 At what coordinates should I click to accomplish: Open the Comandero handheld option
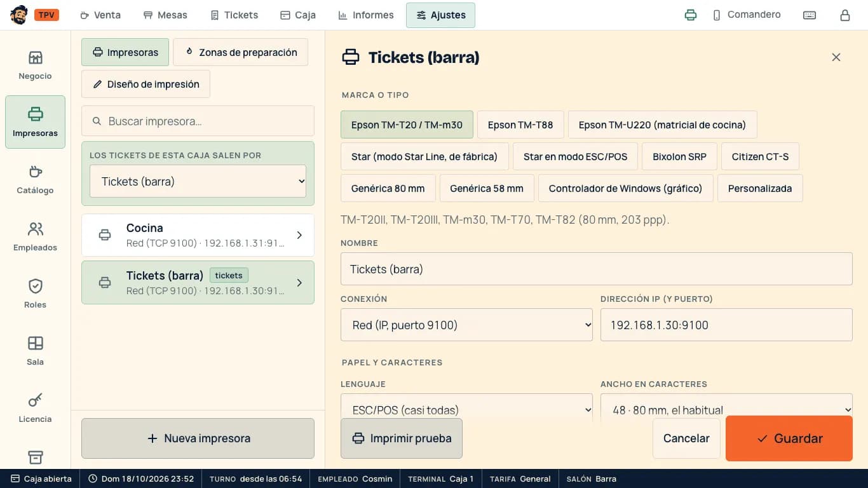point(747,15)
